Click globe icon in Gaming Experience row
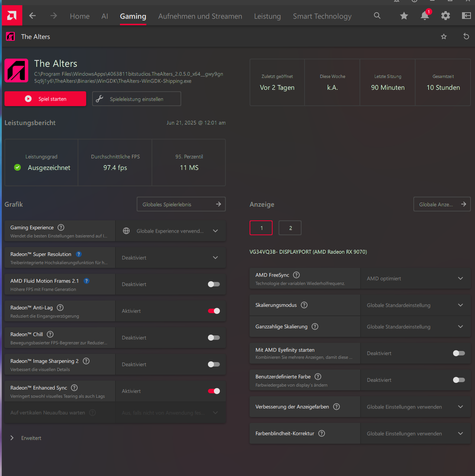 coord(126,231)
